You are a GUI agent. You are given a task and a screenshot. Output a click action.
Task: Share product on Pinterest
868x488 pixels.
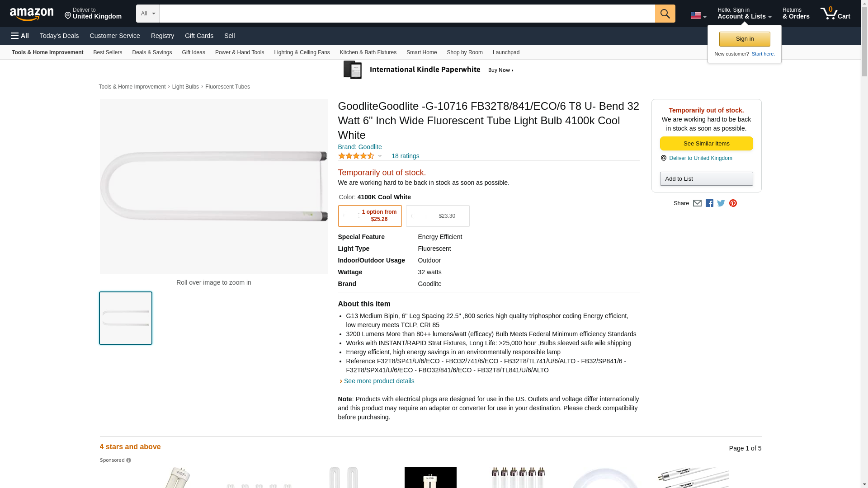coord(733,203)
